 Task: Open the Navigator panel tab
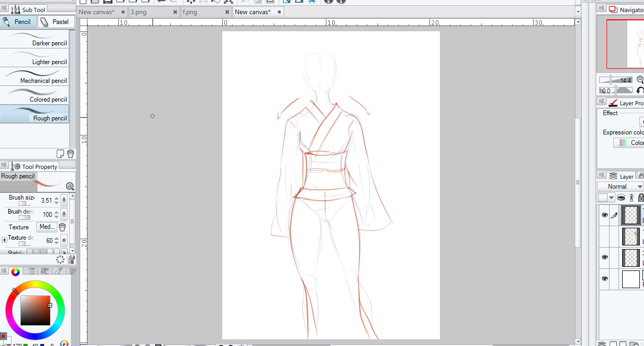point(626,9)
